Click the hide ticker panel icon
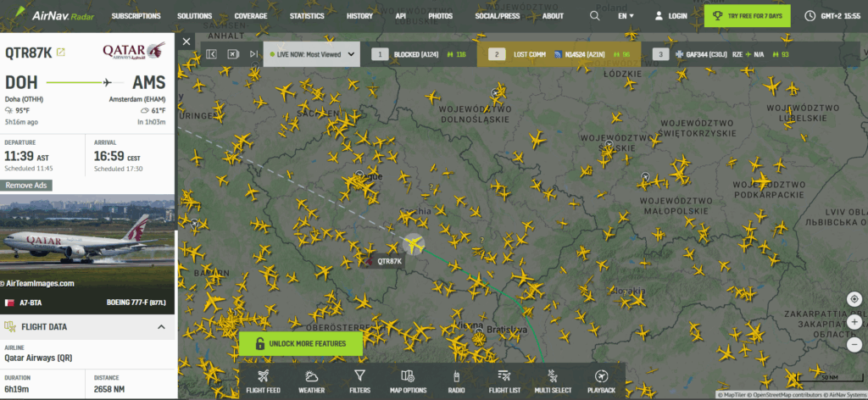Screen dimensions: 868x400 tap(232, 53)
